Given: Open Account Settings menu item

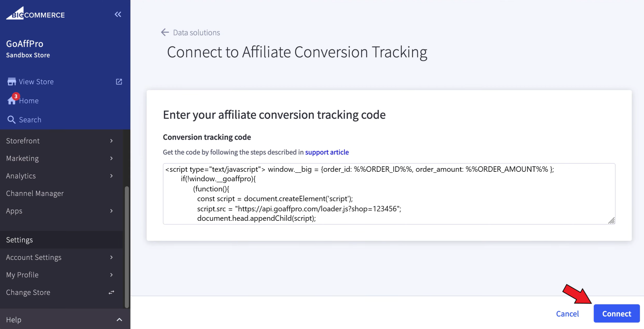Looking at the screenshot, I should point(34,258).
